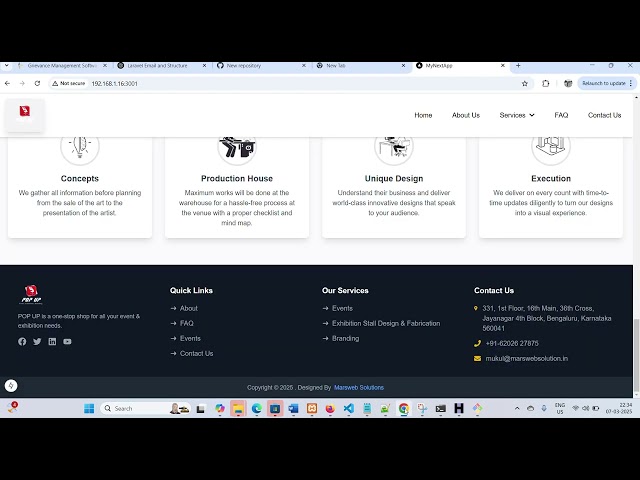Image resolution: width=640 pixels, height=480 pixels.
Task: Click the Execution illustration
Action: pos(551,147)
